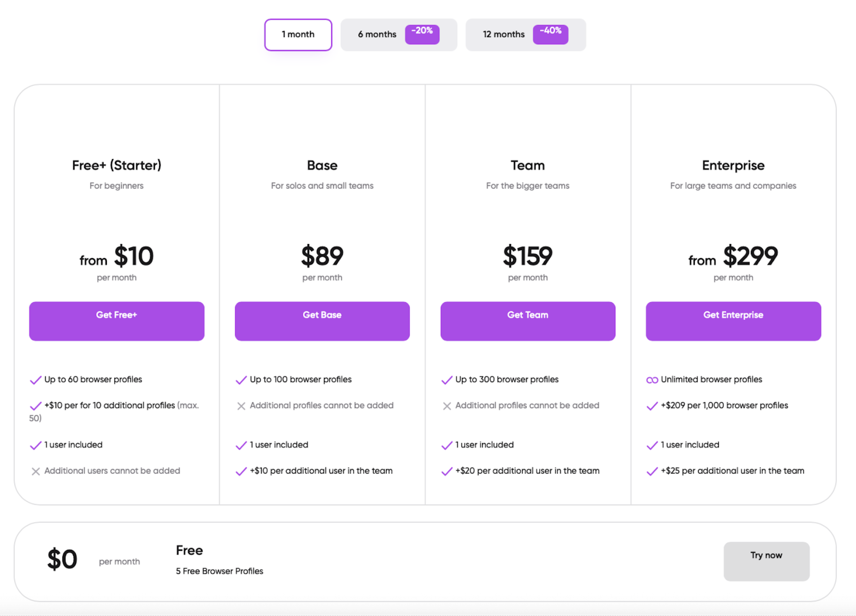This screenshot has height=616, width=856.
Task: Click Get Enterprise button
Action: coord(733,321)
